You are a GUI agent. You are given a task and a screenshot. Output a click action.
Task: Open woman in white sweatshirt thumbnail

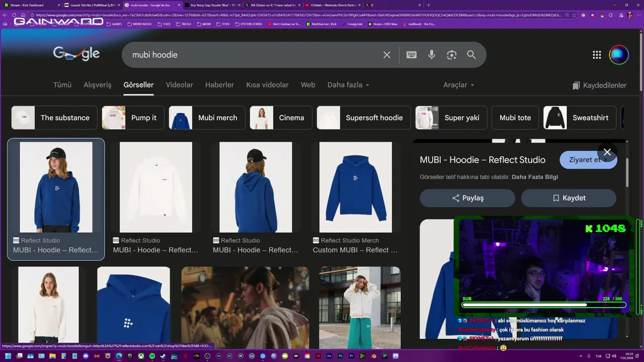pos(48,305)
